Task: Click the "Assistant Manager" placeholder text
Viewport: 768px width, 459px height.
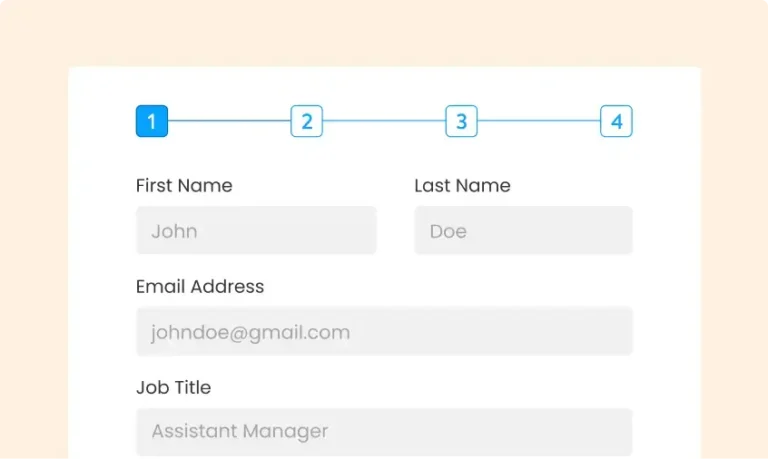Action: tap(240, 432)
